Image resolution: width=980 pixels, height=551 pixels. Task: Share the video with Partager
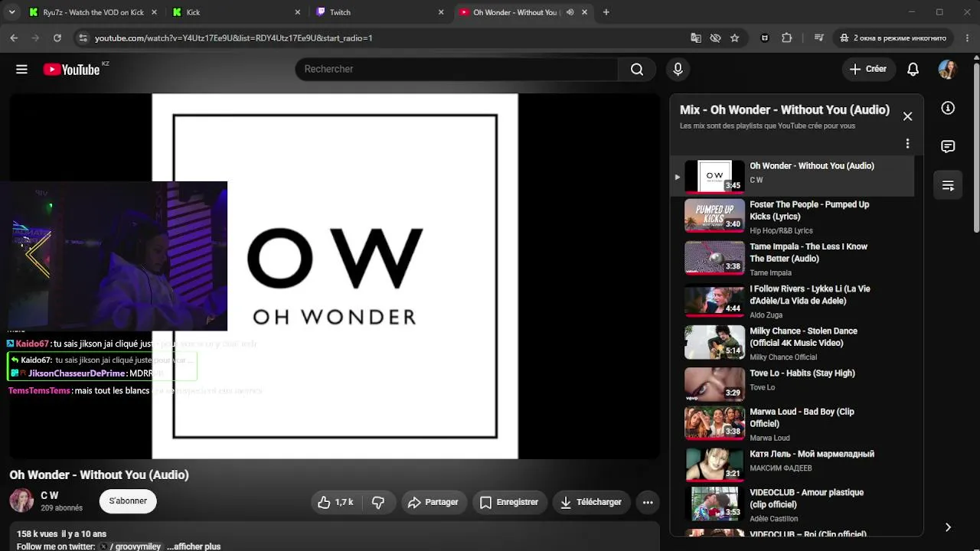click(433, 502)
